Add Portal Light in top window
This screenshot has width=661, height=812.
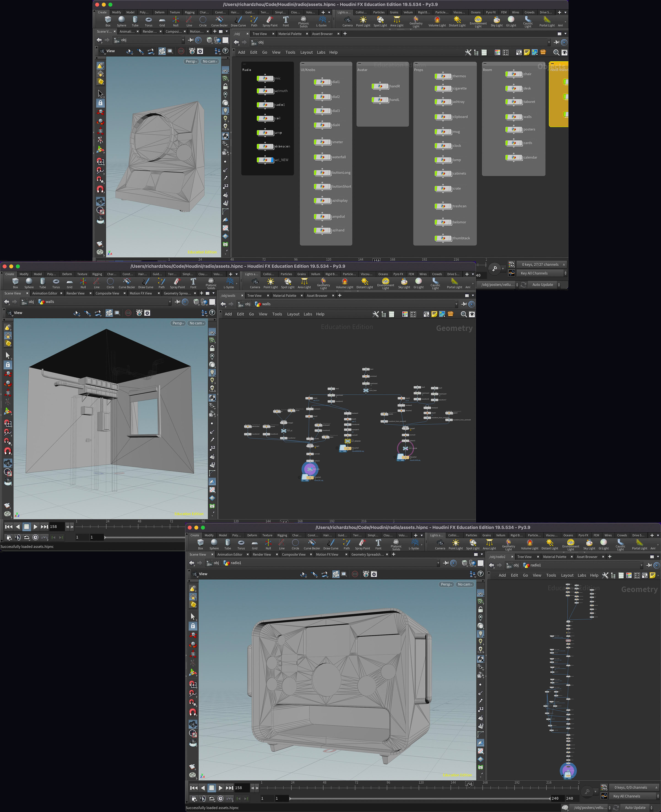click(x=547, y=21)
